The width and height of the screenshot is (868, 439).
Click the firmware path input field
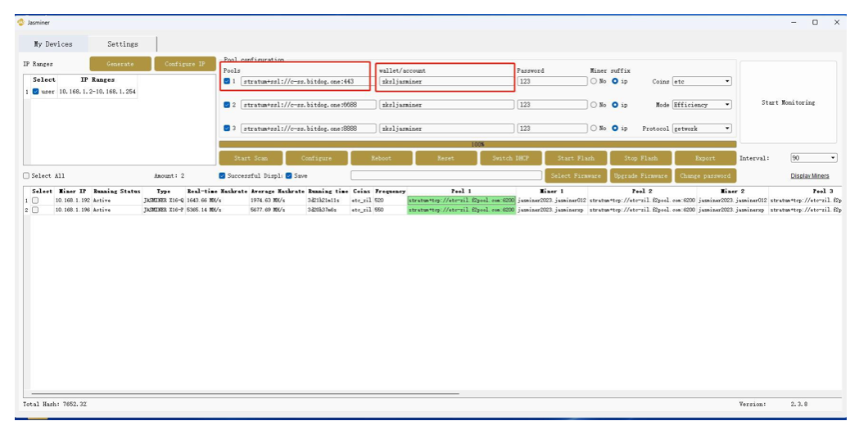[446, 175]
